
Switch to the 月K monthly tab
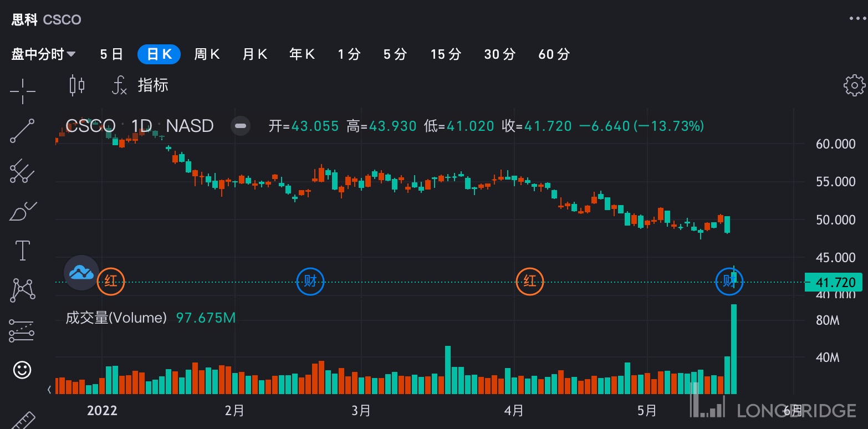coord(255,54)
